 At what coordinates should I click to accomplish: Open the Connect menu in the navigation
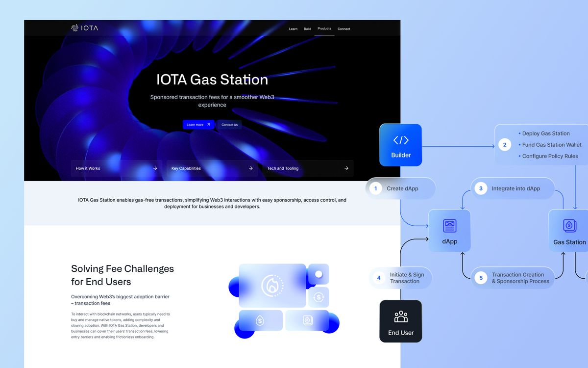point(344,29)
